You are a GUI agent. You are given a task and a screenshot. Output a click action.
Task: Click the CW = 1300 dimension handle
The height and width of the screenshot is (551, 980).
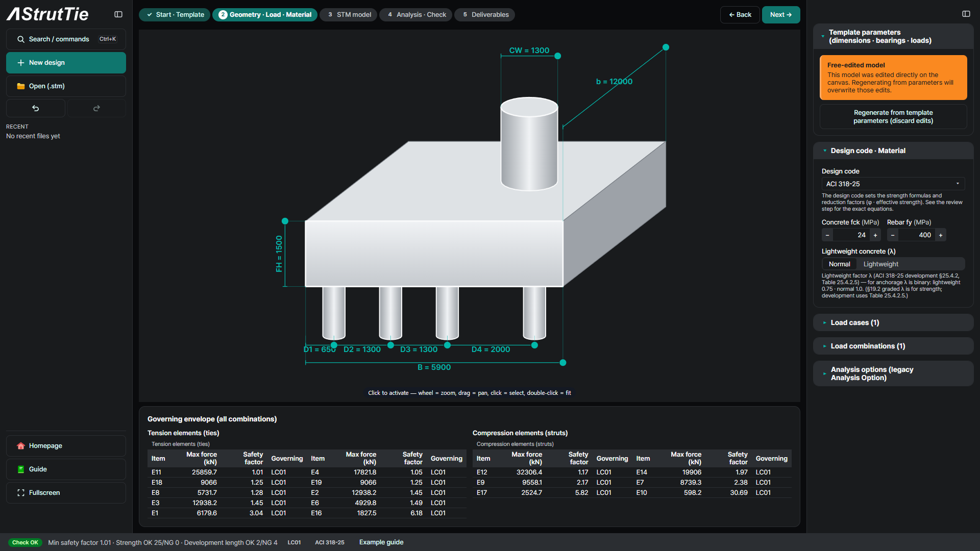pyautogui.click(x=558, y=56)
